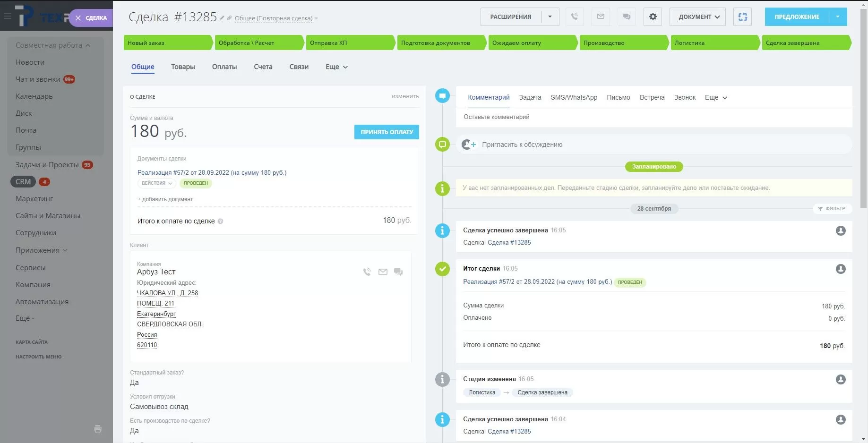Click the phone call icon in top toolbar
868x443 pixels.
[x=574, y=17]
